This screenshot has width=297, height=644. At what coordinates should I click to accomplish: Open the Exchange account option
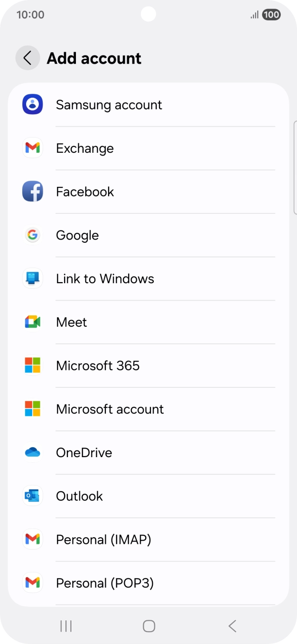point(85,148)
